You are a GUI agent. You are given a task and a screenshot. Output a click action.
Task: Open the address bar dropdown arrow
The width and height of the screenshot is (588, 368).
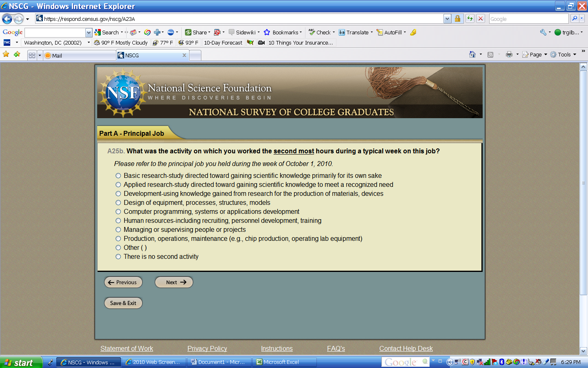coord(447,18)
